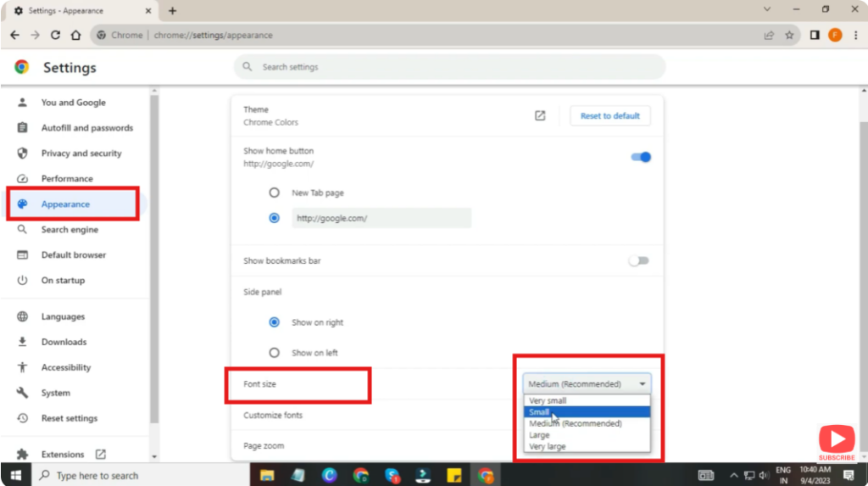
Task: Select Show on left radio option
Action: point(274,353)
